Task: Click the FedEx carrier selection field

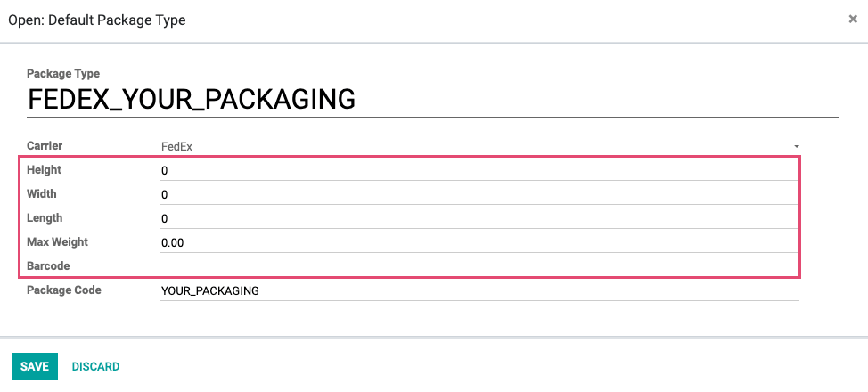Action: tap(479, 147)
